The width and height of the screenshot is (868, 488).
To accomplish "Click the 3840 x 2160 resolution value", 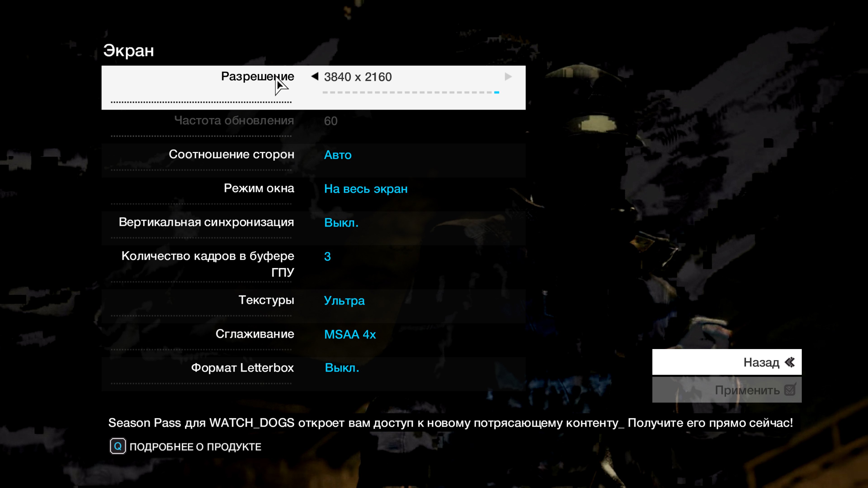I will click(358, 77).
